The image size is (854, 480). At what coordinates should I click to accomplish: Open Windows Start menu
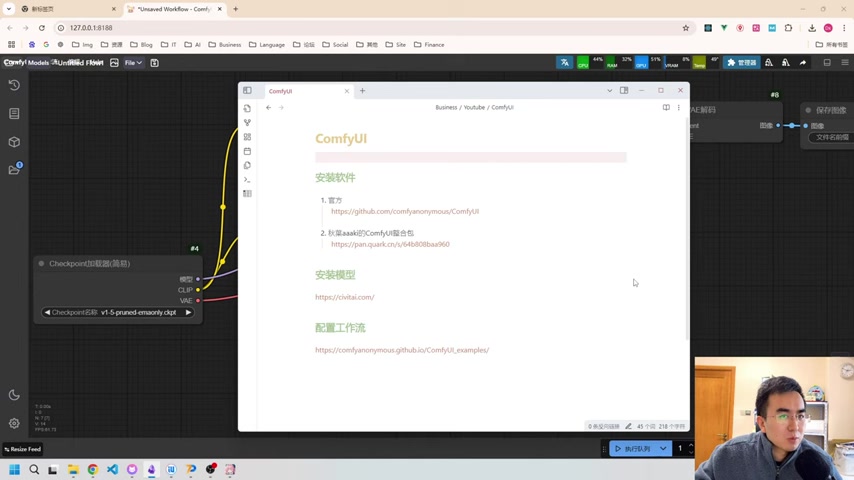coord(14,470)
